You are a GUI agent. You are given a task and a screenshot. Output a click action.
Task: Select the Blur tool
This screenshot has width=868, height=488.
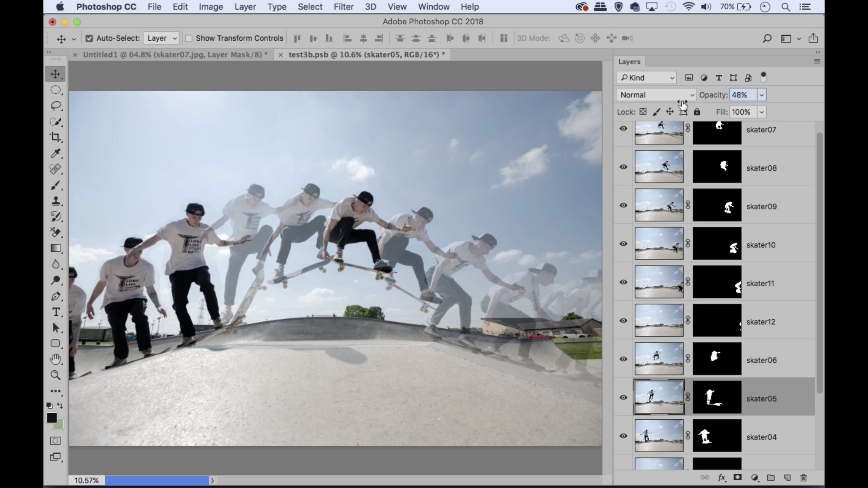[55, 264]
